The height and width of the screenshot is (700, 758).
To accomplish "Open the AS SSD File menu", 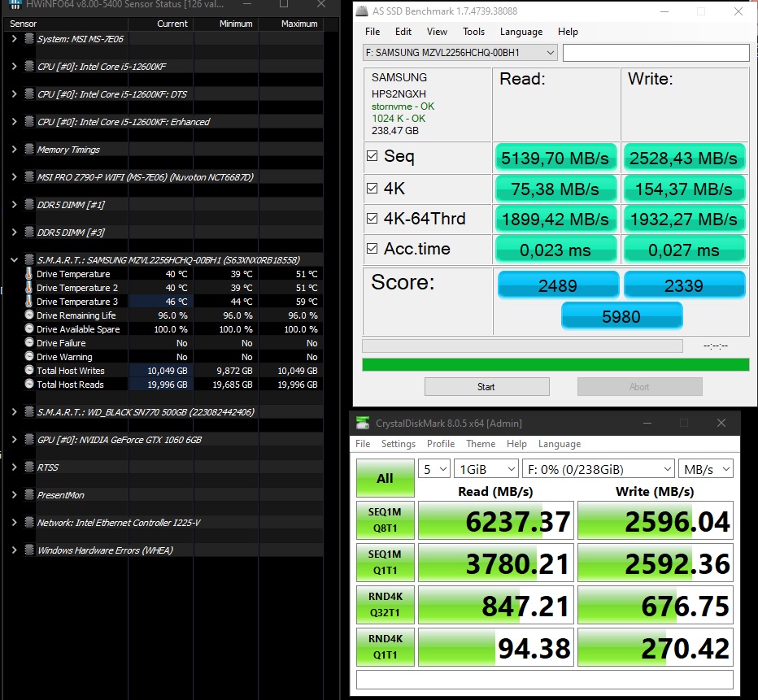I will point(372,32).
